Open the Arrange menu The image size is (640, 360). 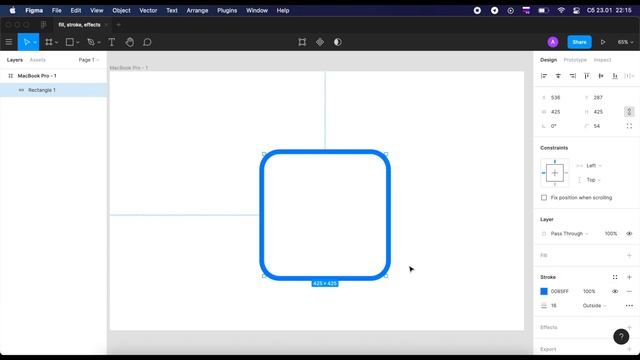point(197,11)
